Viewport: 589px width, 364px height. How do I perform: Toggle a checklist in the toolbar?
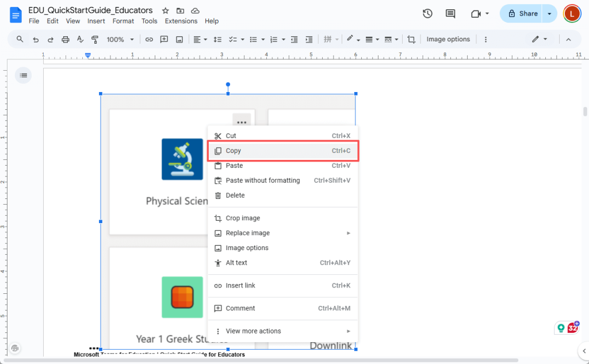[x=234, y=39]
